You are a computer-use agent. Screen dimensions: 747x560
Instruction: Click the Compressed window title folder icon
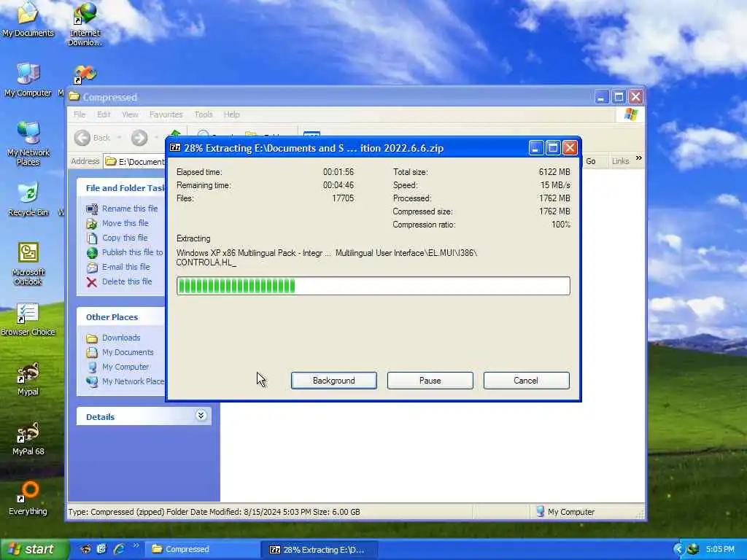tap(74, 97)
